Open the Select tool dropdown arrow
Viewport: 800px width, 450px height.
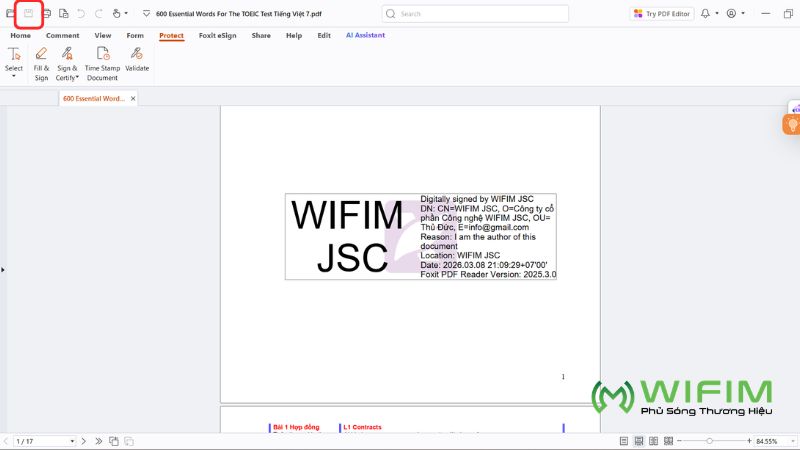click(14, 77)
